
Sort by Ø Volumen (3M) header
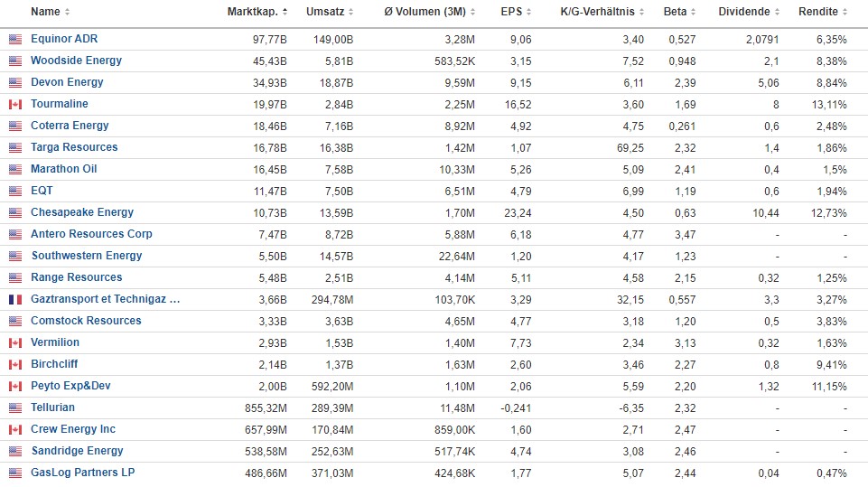click(429, 12)
